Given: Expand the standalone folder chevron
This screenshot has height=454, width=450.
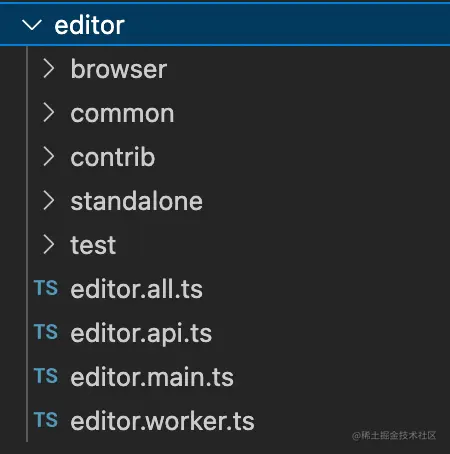Looking at the screenshot, I should click(x=49, y=201).
